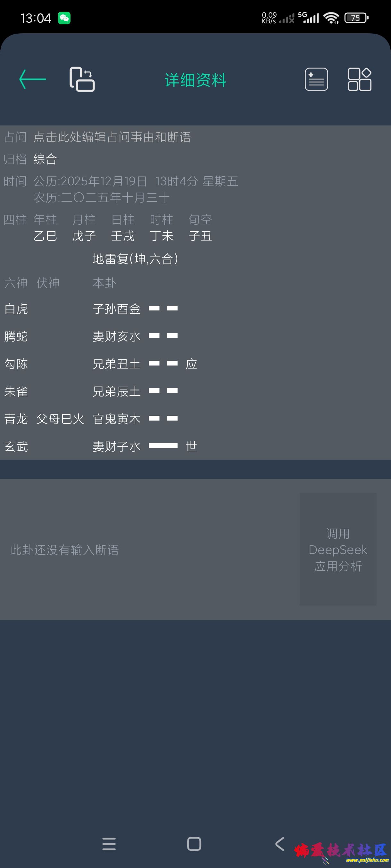Click 调用 DeepSeek 应用分析 button
The height and width of the screenshot is (868, 391).
[x=338, y=550]
